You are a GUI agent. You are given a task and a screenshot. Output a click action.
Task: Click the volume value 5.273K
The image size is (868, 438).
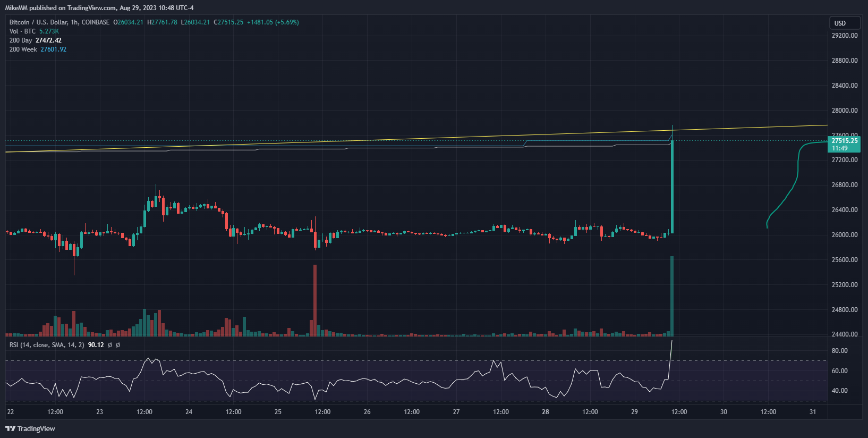click(49, 31)
